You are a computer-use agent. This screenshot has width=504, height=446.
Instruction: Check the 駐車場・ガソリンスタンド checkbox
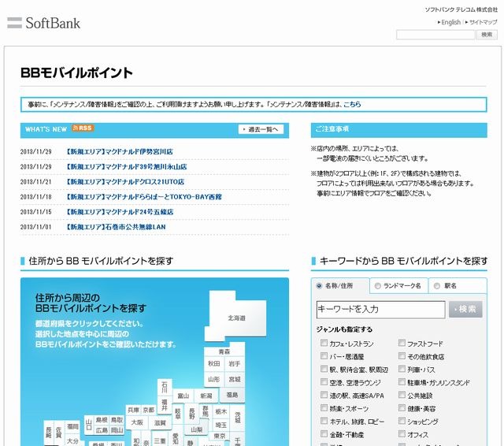pos(402,382)
